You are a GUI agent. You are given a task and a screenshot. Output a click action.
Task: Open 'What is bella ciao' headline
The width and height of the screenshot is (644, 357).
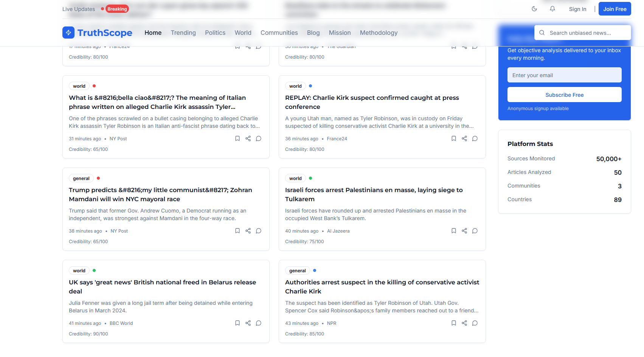tap(157, 102)
